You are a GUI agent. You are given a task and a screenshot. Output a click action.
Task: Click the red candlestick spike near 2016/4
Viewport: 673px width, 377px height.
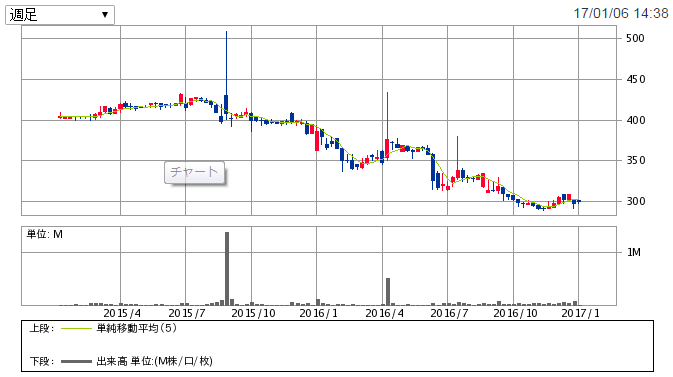(x=387, y=125)
